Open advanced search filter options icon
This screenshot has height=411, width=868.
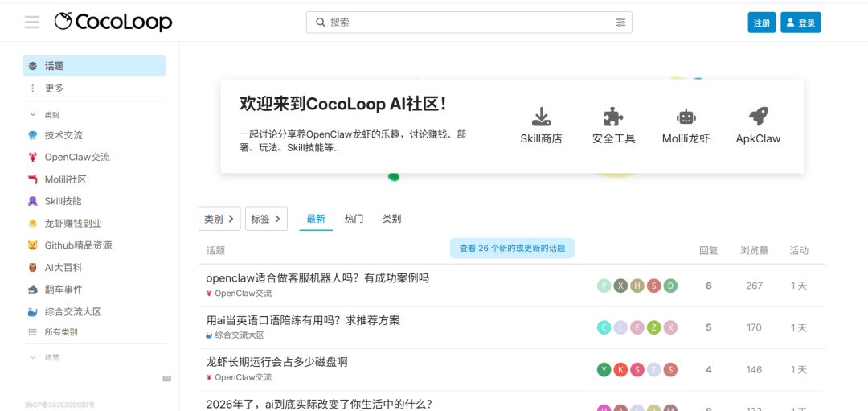[x=620, y=23]
